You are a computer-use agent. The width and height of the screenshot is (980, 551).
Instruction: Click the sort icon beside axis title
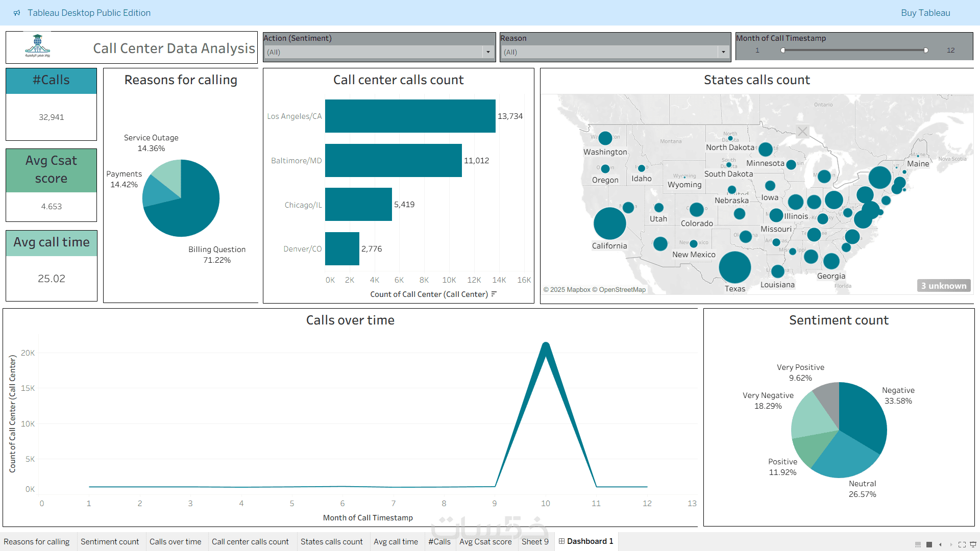tap(494, 294)
